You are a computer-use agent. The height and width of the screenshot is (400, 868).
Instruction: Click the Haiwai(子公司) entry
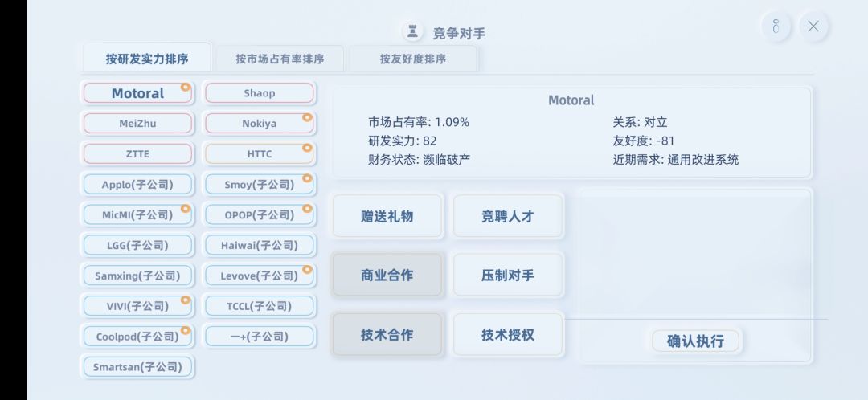(x=260, y=245)
